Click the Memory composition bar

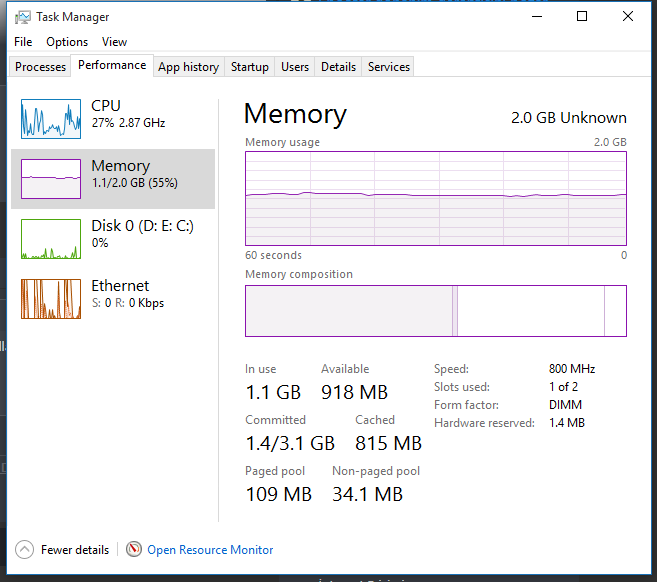(436, 311)
